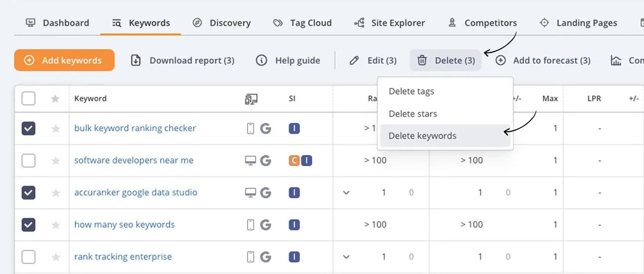Select 'Delete stars' in dropdown menu

point(413,114)
